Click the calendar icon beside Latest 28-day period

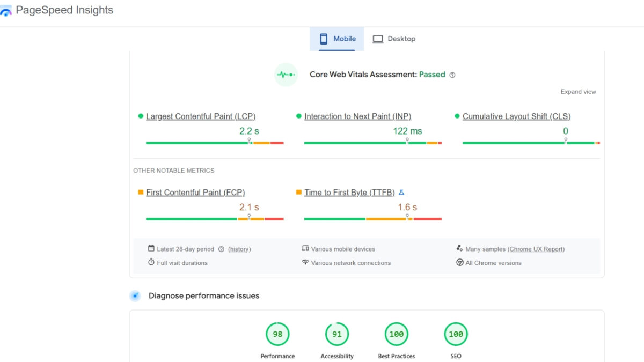151,248
